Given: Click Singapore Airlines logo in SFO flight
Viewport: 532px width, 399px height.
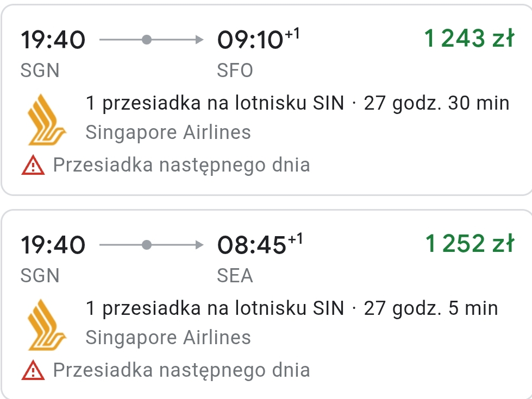Looking at the screenshot, I should [x=47, y=119].
